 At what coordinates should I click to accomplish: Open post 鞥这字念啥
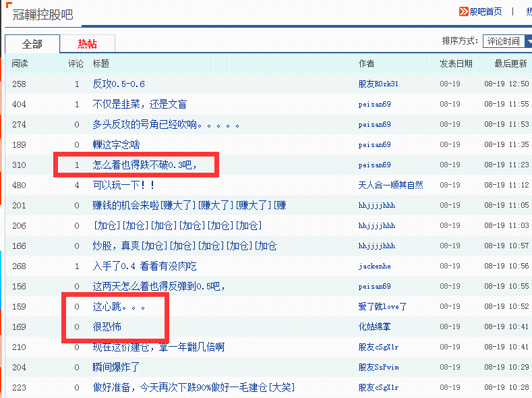[x=116, y=144]
